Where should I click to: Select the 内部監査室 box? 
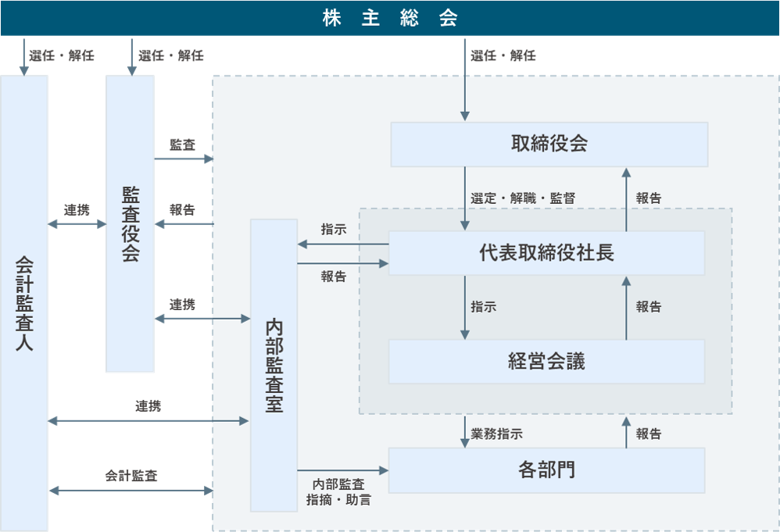point(273,367)
